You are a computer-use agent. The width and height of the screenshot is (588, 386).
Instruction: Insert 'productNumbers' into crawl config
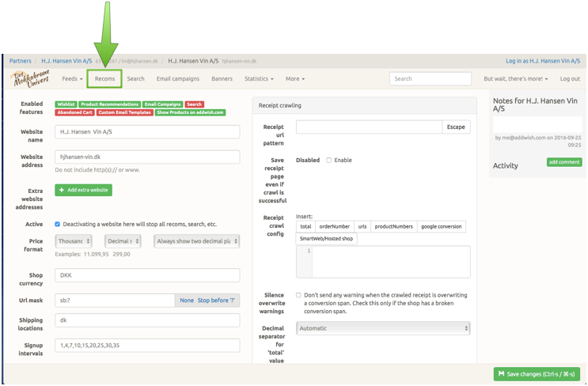point(394,227)
